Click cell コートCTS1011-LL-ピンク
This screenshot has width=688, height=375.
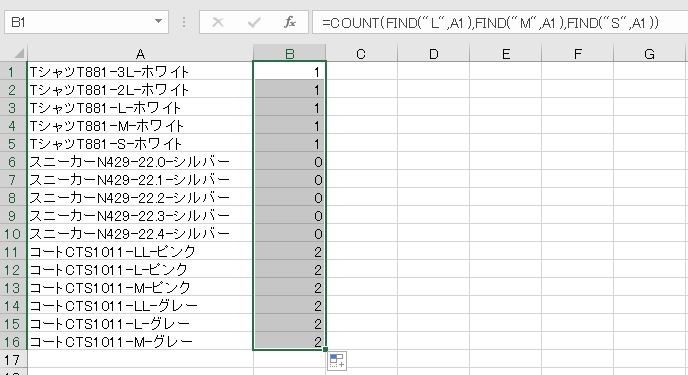coord(140,251)
